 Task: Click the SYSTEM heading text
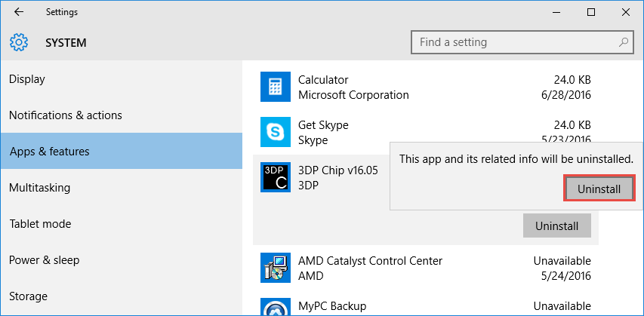tap(66, 43)
